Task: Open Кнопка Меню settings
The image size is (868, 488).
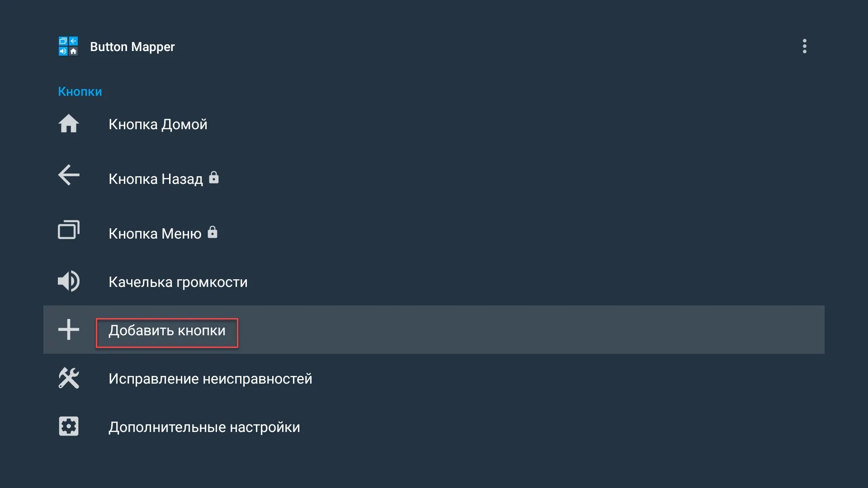Action: tap(155, 234)
